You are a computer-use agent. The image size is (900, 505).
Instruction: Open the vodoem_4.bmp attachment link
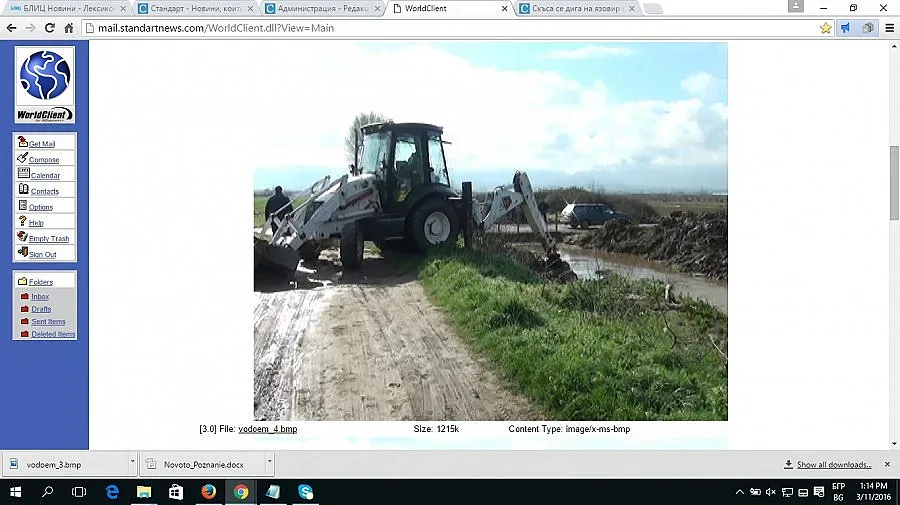267,429
